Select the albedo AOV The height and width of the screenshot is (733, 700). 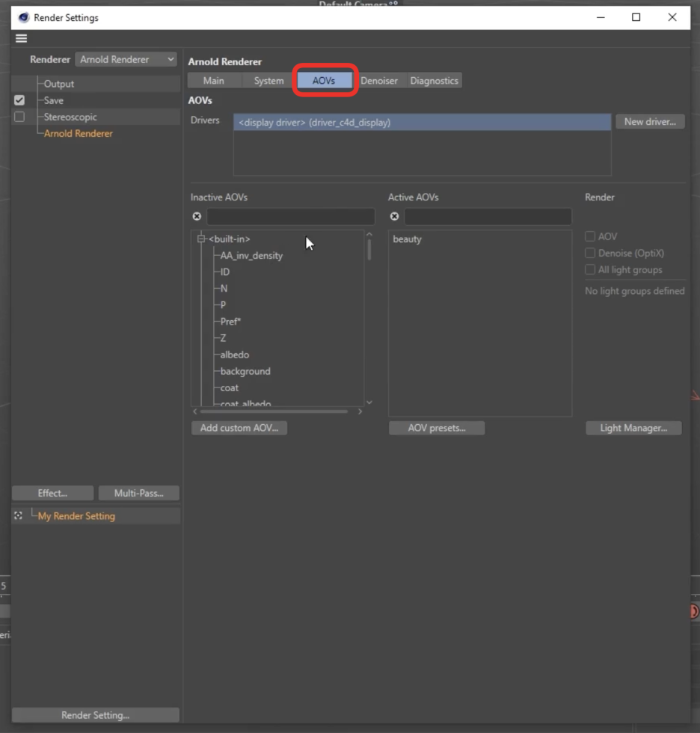[x=235, y=355]
